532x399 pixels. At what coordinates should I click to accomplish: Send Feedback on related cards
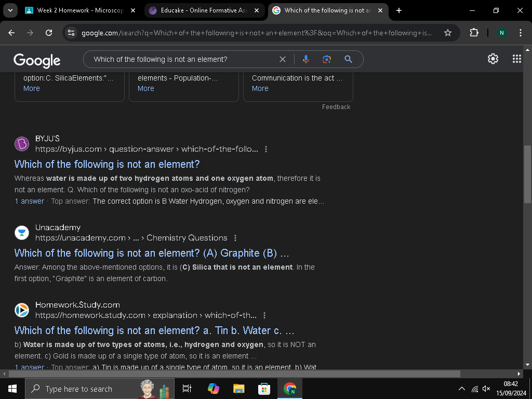336,107
